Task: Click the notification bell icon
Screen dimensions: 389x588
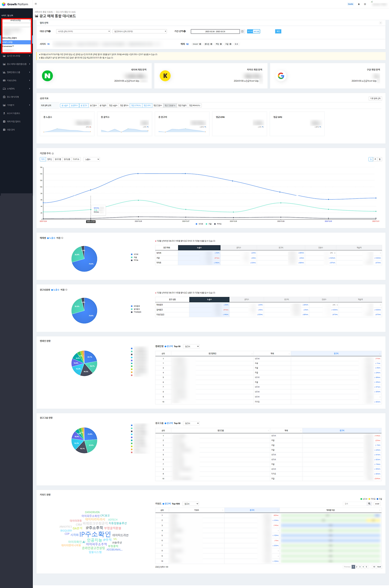Action: coord(359,4)
